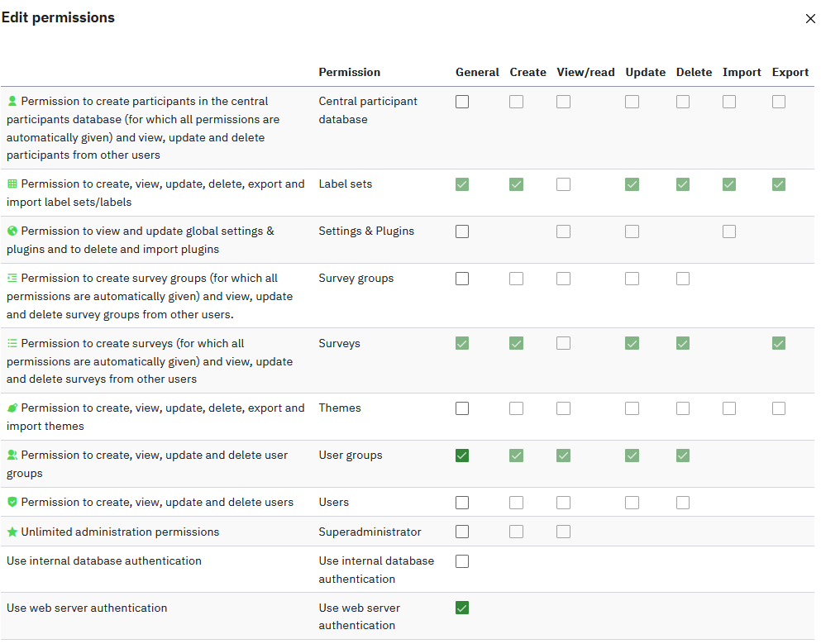Image resolution: width=821 pixels, height=644 pixels.
Task: Enable Use internal database authentication checkbox
Action: coord(462,561)
